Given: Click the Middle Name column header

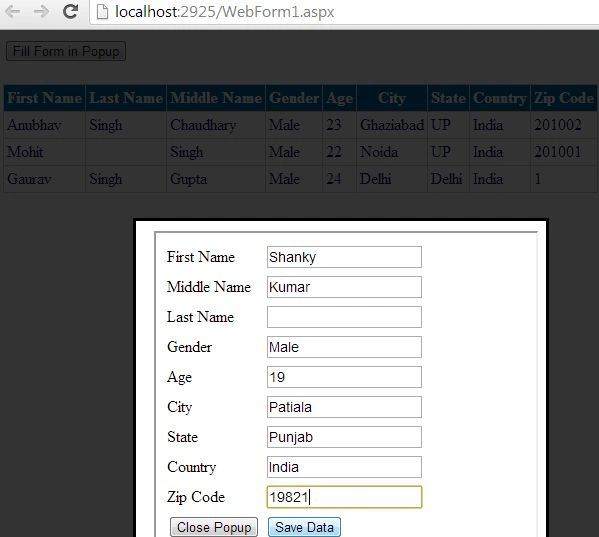Looking at the screenshot, I should coord(216,98).
